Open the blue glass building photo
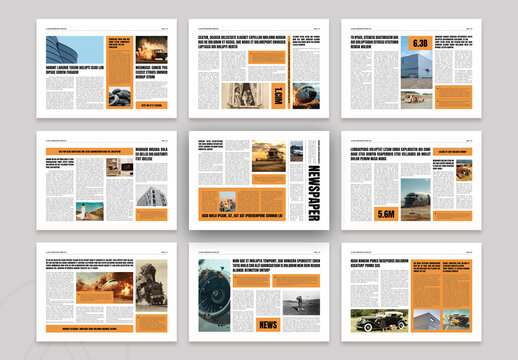Image resolution: width=518 pixels, height=360 pixels. pyautogui.click(x=75, y=50)
